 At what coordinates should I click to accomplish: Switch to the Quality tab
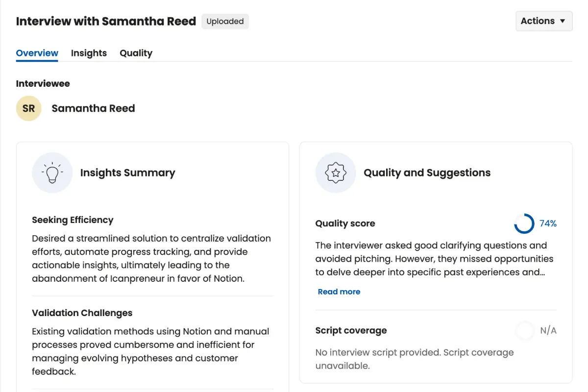(x=136, y=53)
